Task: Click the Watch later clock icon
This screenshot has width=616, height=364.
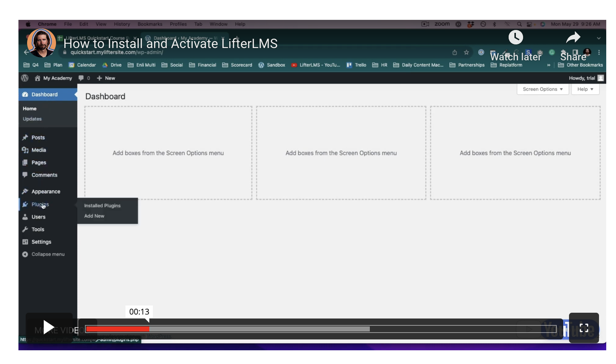Action: pyautogui.click(x=516, y=38)
